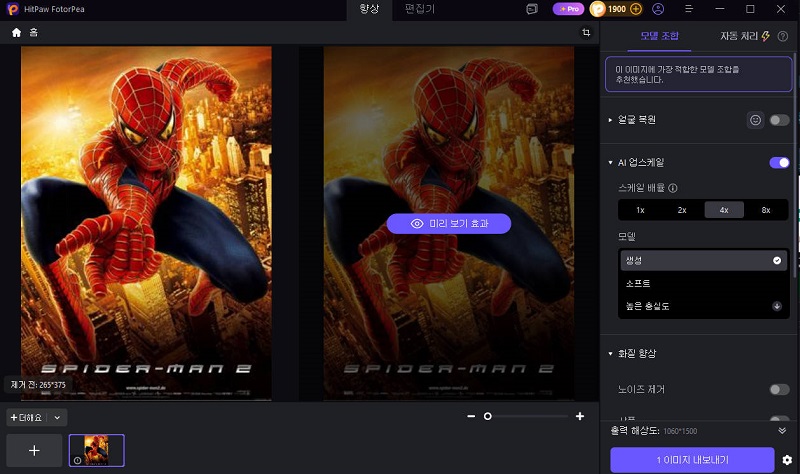Enable the 노이즈 제거 switch
The width and height of the screenshot is (800, 474).
pyautogui.click(x=779, y=390)
